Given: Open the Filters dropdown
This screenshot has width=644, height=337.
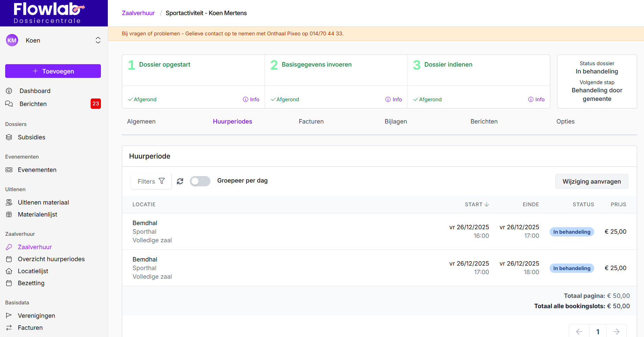Looking at the screenshot, I should (151, 181).
